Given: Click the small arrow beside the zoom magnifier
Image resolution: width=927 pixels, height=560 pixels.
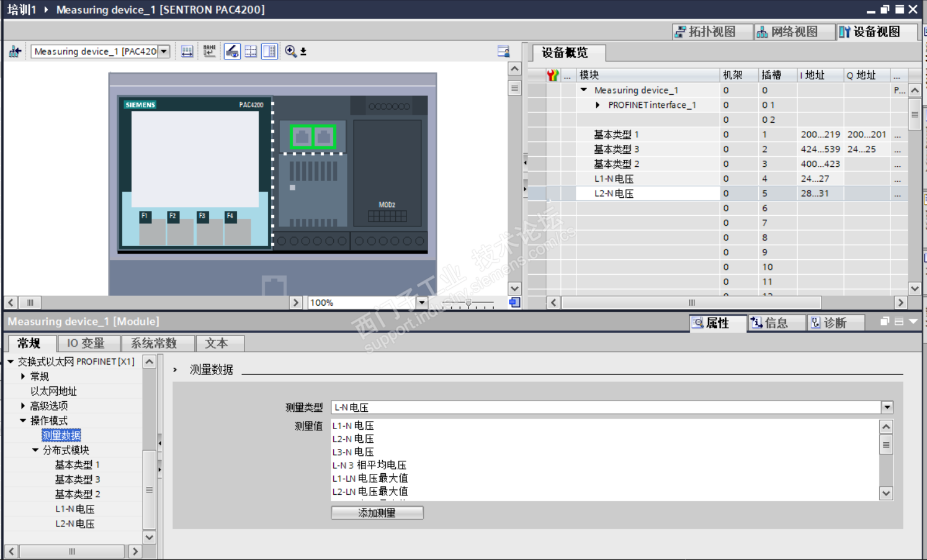Looking at the screenshot, I should (x=303, y=52).
